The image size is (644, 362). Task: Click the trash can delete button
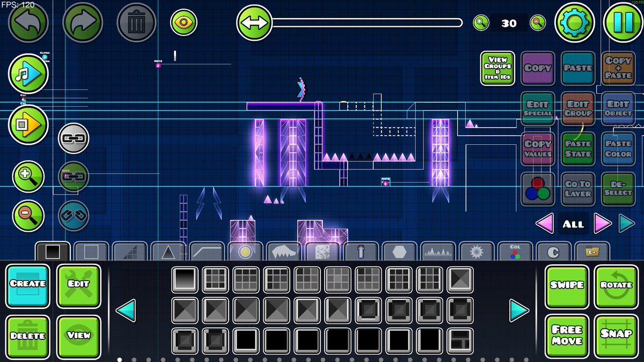136,22
